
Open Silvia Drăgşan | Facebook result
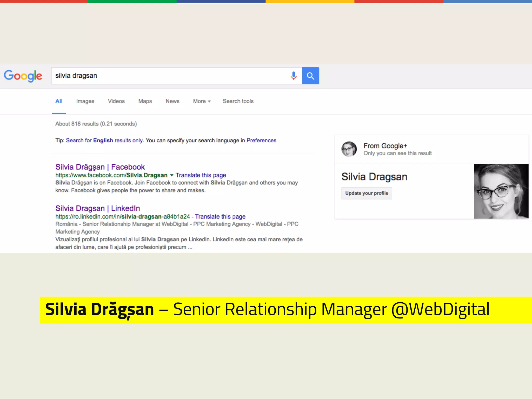(x=100, y=167)
